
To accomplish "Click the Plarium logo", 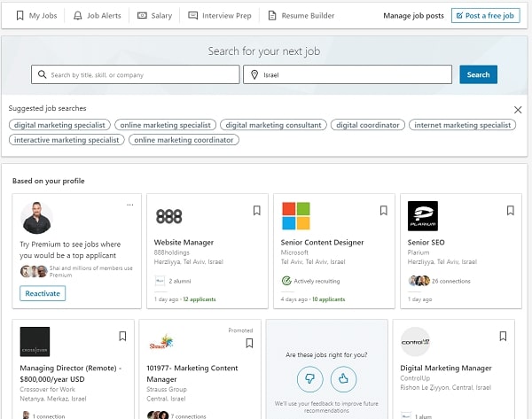I will click(x=423, y=216).
